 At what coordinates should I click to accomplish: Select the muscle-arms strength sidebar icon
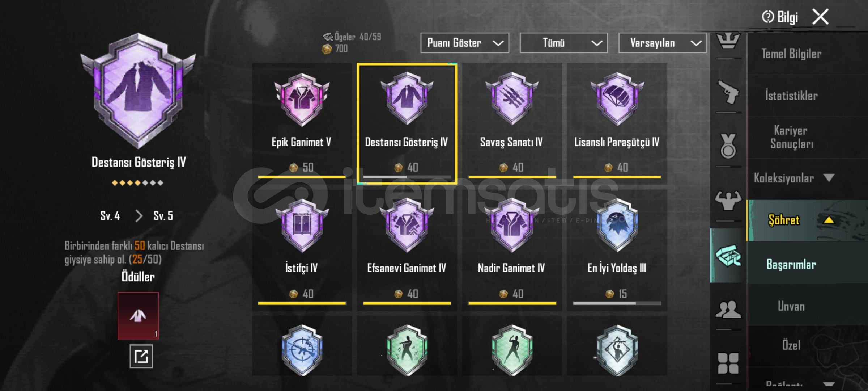point(728,201)
